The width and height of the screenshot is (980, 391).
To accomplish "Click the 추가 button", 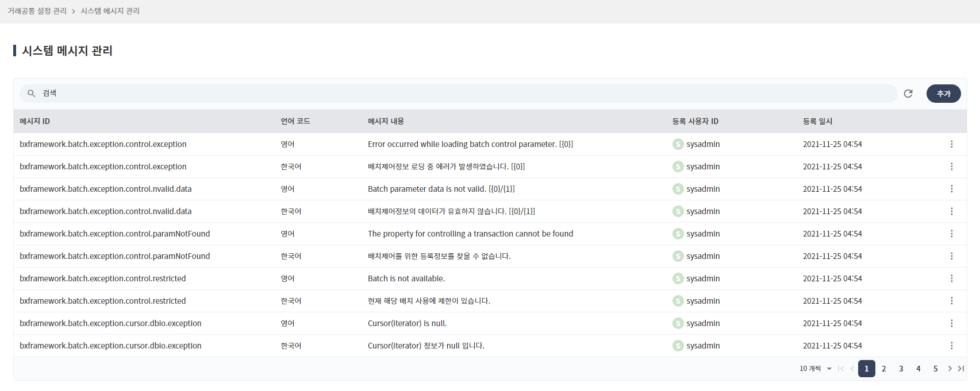I will tap(943, 94).
